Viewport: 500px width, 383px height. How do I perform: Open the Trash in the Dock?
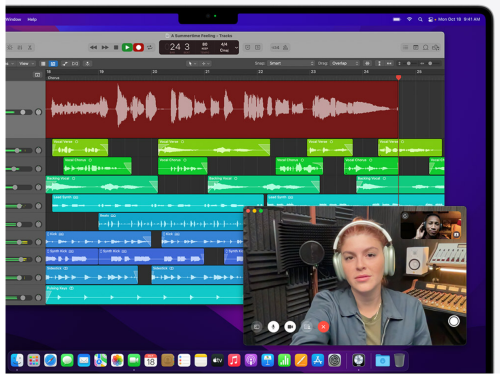[399, 360]
